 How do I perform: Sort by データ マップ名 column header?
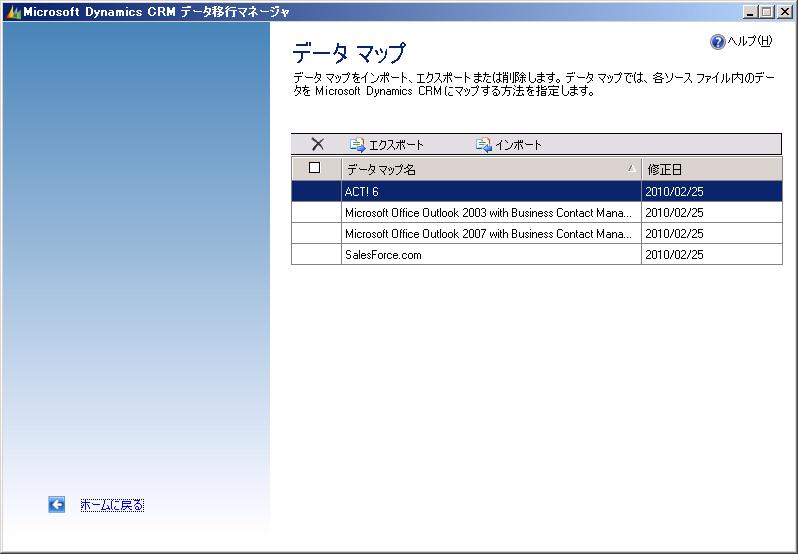tap(491, 169)
